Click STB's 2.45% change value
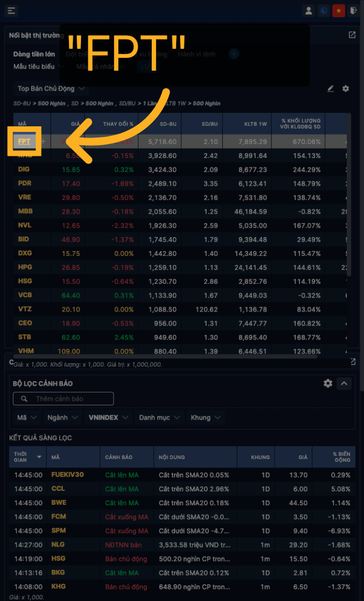The width and height of the screenshot is (364, 601). click(x=124, y=337)
